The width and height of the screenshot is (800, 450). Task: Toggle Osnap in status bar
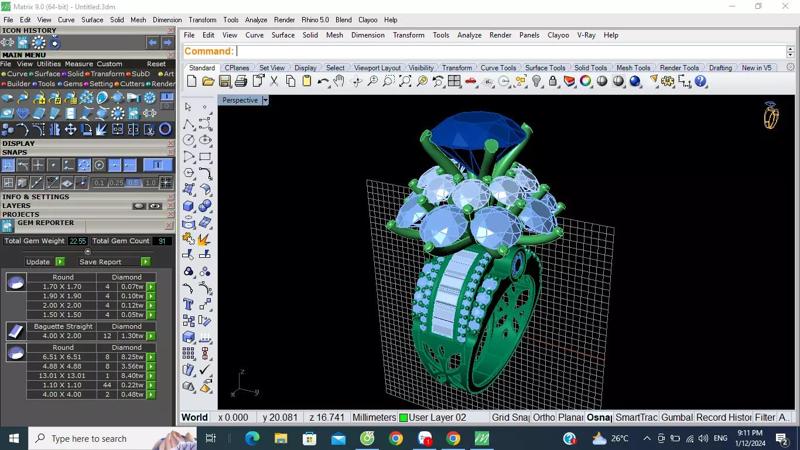[x=599, y=417]
